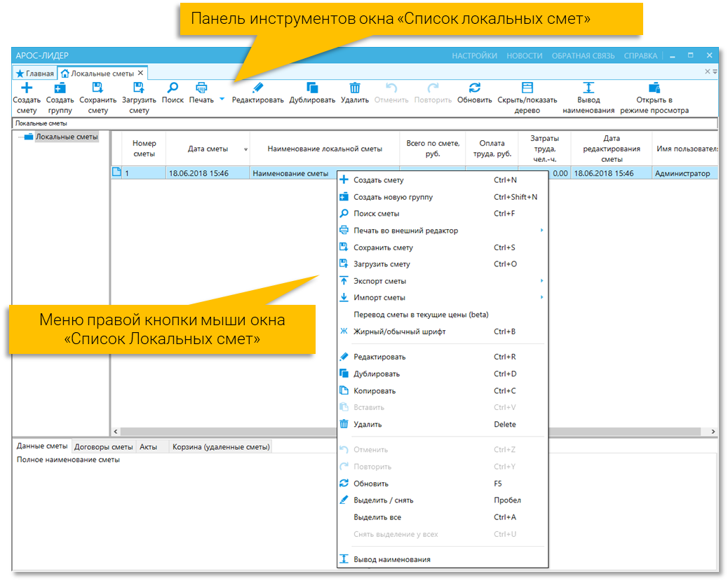
Task: Click the document icon in row 1
Action: coord(116,172)
